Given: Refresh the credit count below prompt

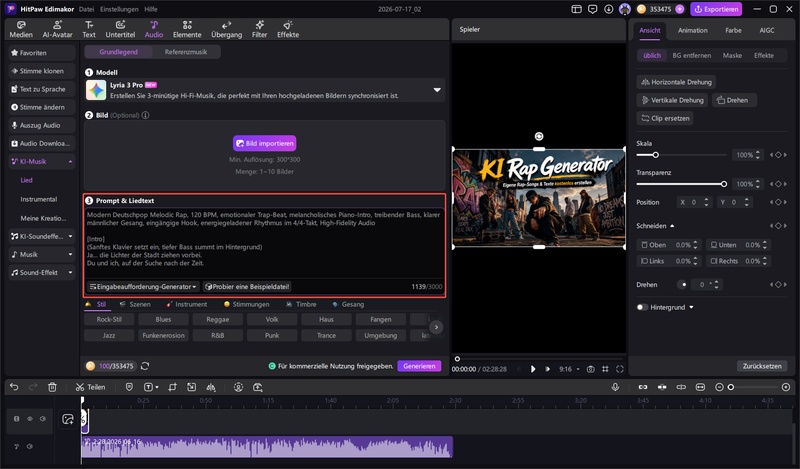Looking at the screenshot, I should [x=145, y=366].
